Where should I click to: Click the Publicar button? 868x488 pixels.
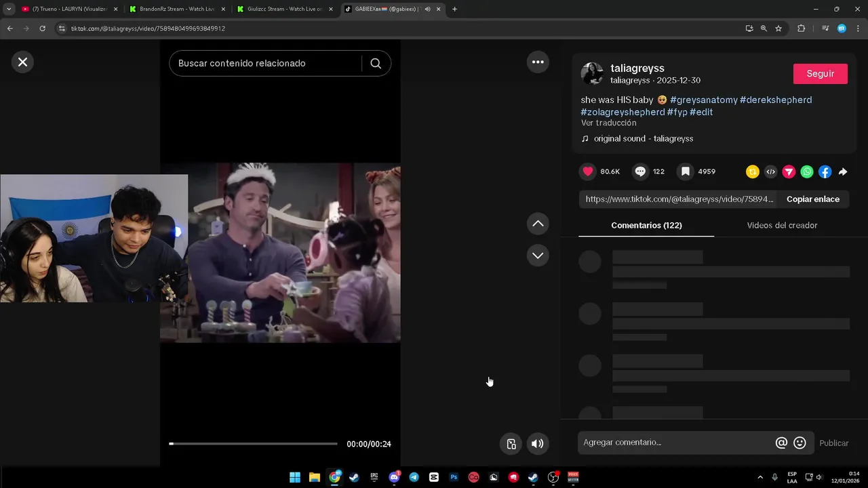pos(833,443)
